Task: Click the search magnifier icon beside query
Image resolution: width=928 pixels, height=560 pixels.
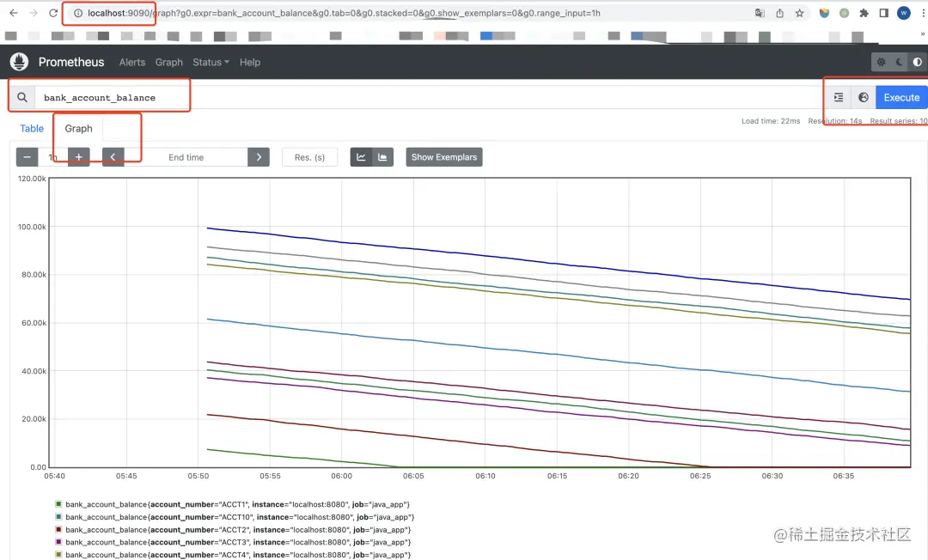Action: coord(21,97)
